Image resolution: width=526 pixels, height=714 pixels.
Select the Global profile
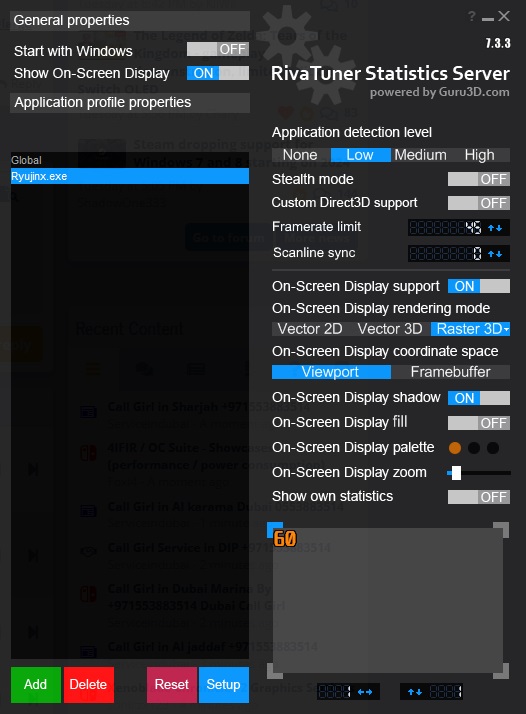(130, 160)
